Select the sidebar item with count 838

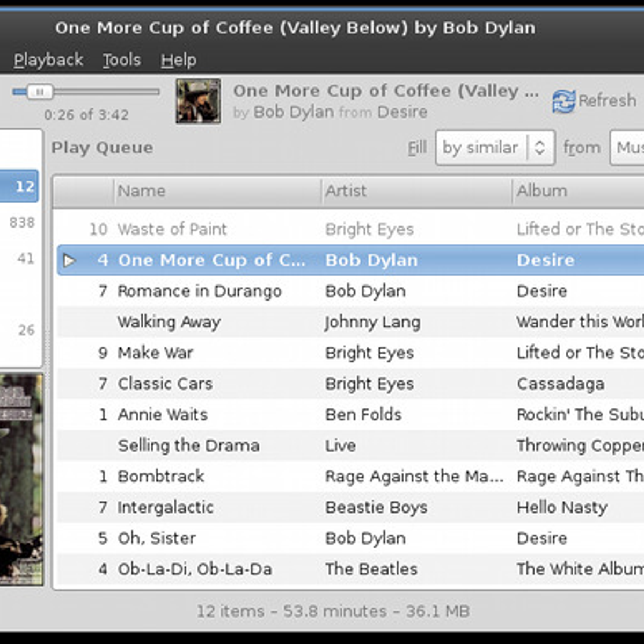[19, 222]
